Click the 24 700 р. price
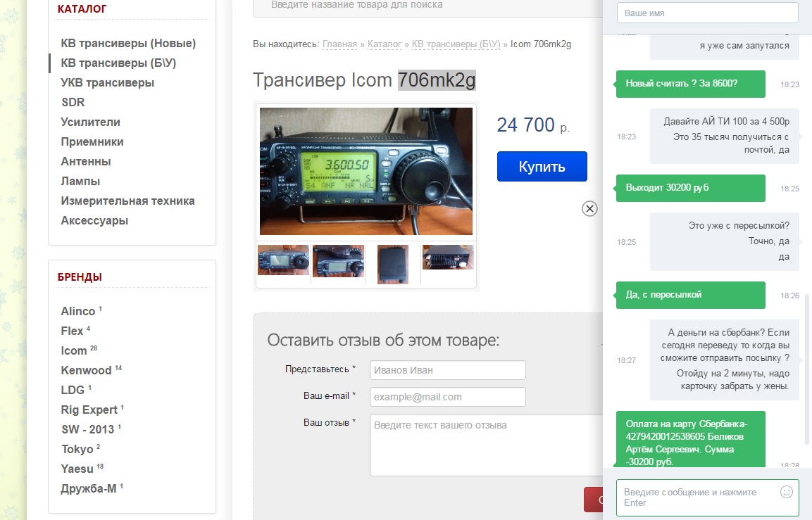This screenshot has height=520, width=812. pos(533,125)
